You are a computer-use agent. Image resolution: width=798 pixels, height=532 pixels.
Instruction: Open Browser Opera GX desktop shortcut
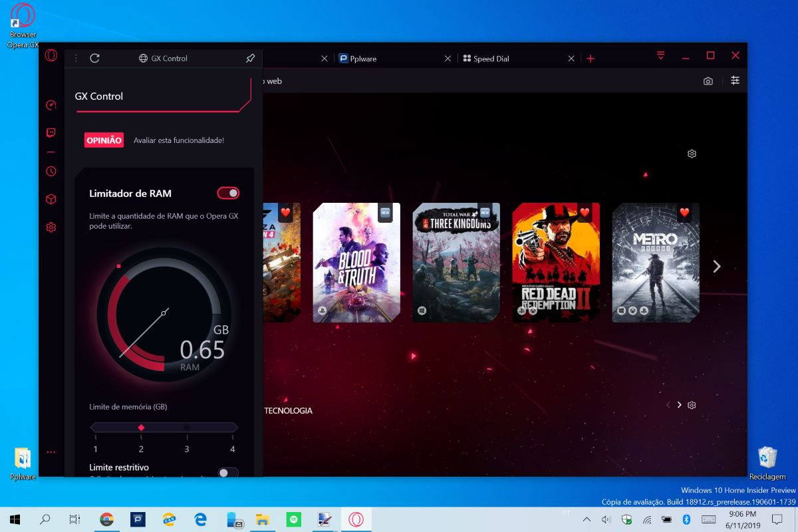tap(23, 27)
